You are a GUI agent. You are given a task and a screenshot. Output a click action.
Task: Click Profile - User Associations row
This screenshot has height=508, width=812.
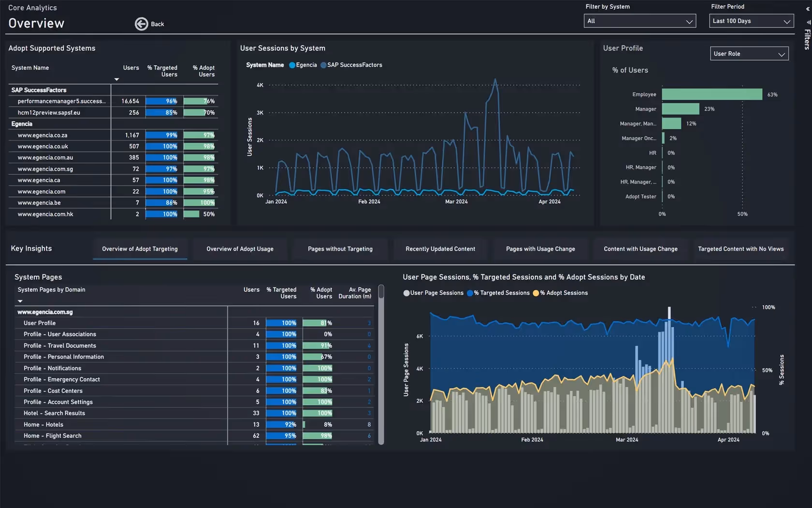pos(195,334)
